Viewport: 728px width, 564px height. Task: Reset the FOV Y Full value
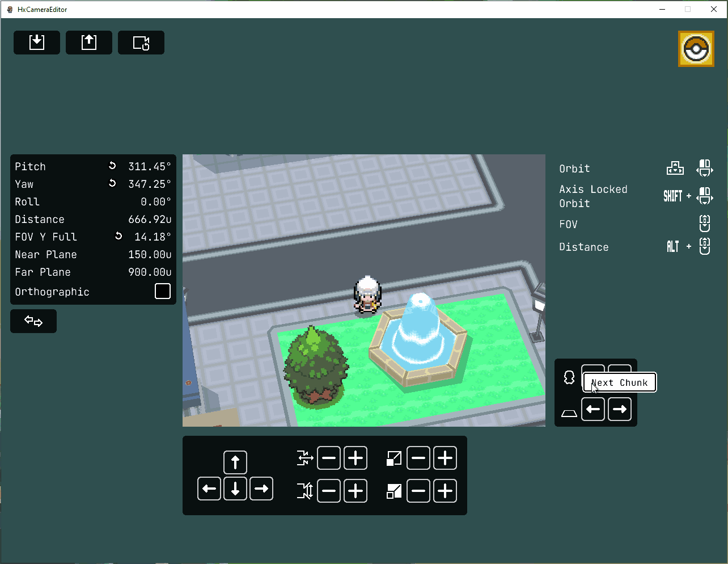(118, 236)
